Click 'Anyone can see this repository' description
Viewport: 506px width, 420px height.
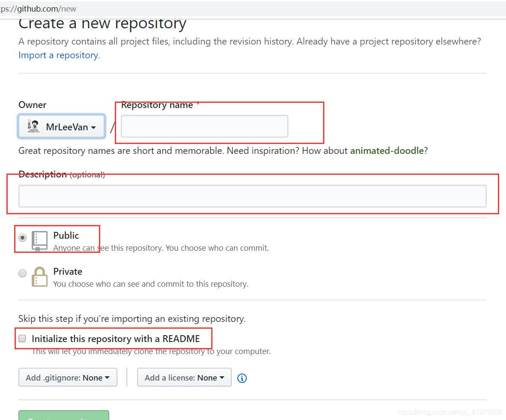point(161,248)
